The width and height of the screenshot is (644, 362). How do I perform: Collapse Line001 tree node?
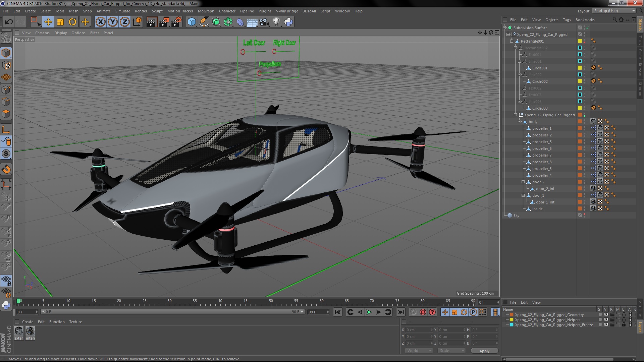pos(519,61)
